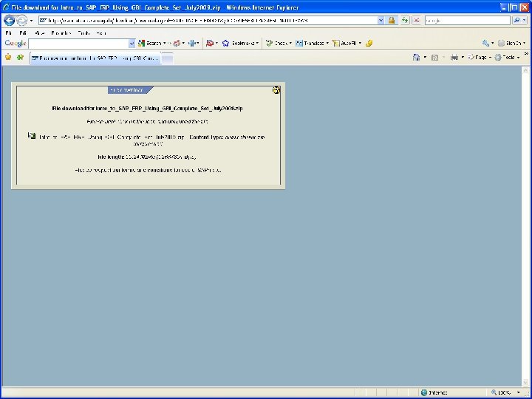The image size is (532, 399).
Task: Open the recent pages dropdown beside Forward
Action: pos(32,21)
